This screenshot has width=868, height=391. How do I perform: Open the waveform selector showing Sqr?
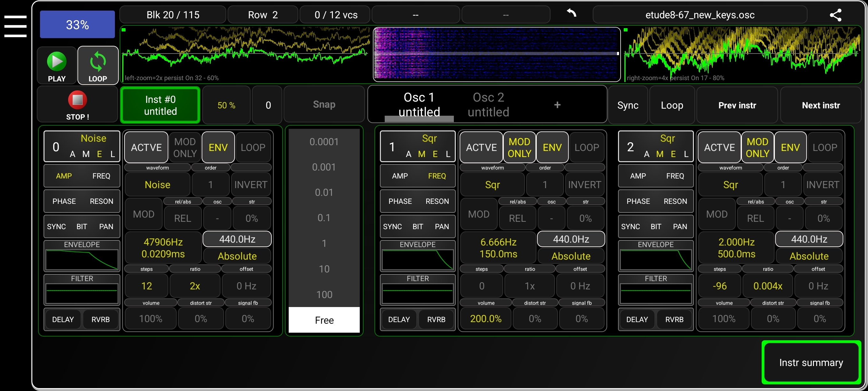pos(492,185)
